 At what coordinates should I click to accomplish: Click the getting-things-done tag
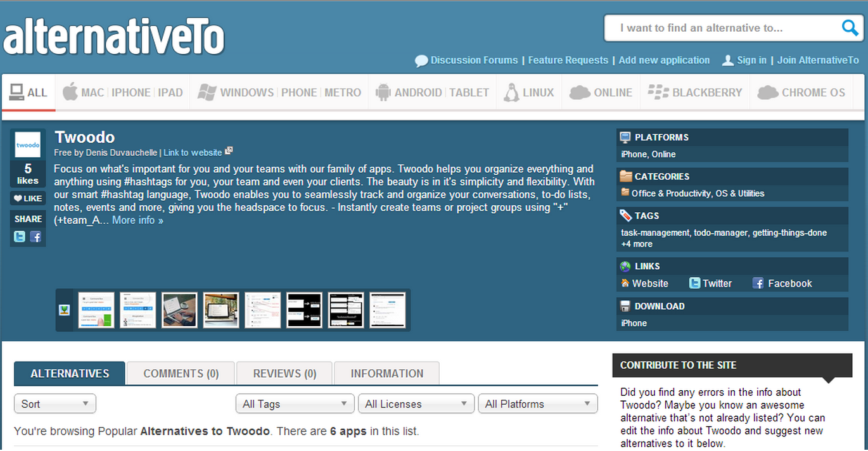click(x=790, y=232)
